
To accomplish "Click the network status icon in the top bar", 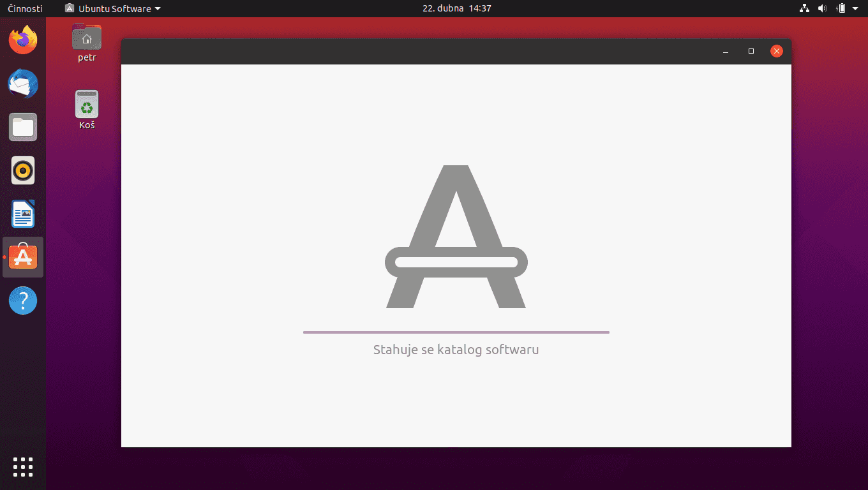I will [x=804, y=8].
